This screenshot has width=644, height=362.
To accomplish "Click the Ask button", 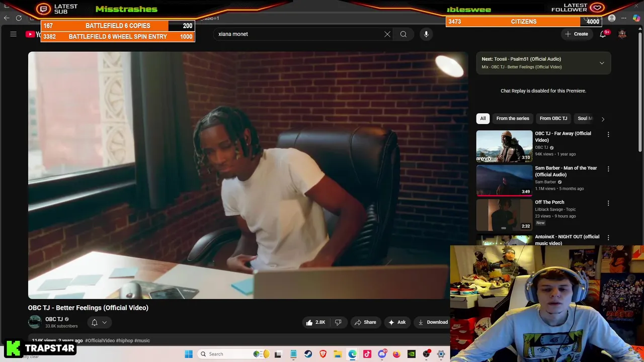I will [x=397, y=322].
